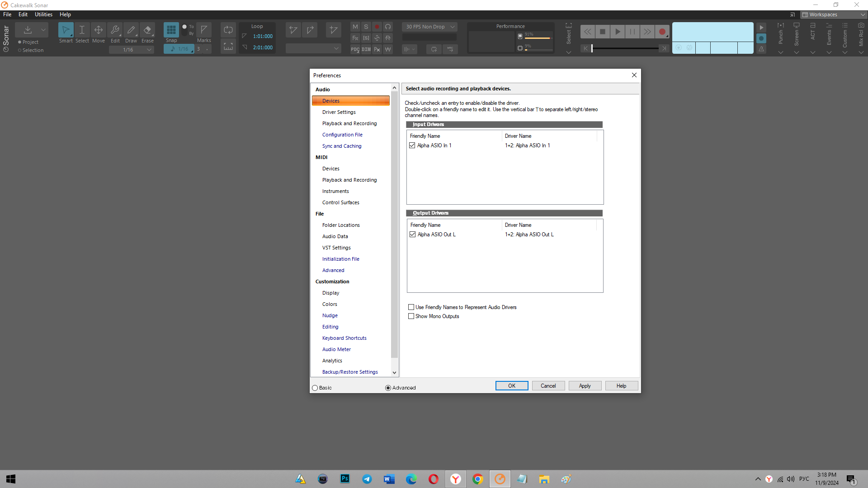This screenshot has width=868, height=488.
Task: Open the 1/16 draw resolution dropdown
Action: (x=132, y=50)
